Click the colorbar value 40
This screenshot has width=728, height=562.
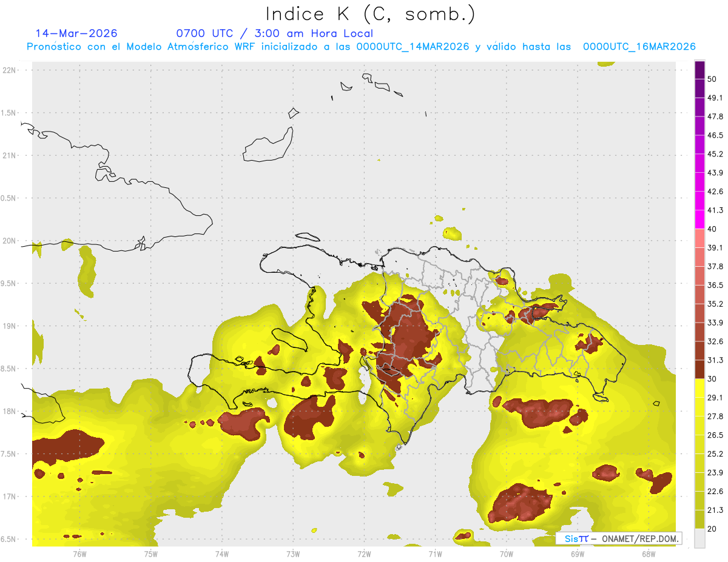713,229
